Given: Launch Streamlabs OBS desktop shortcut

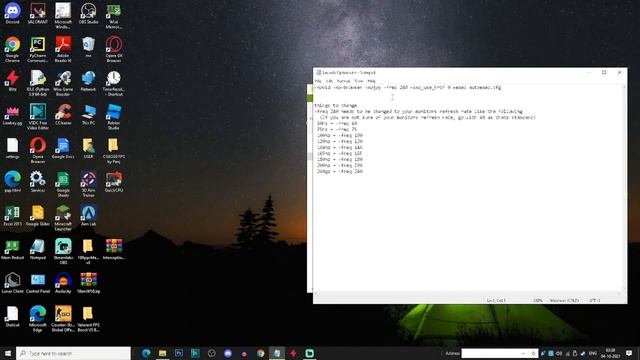Looking at the screenshot, I should pos(63,251).
